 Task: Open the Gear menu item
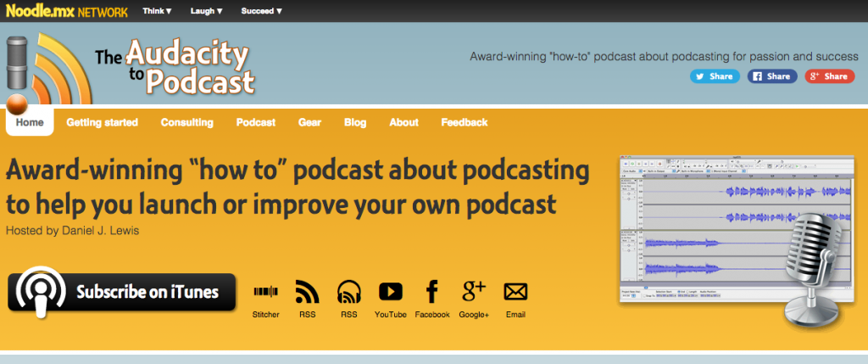coord(309,122)
